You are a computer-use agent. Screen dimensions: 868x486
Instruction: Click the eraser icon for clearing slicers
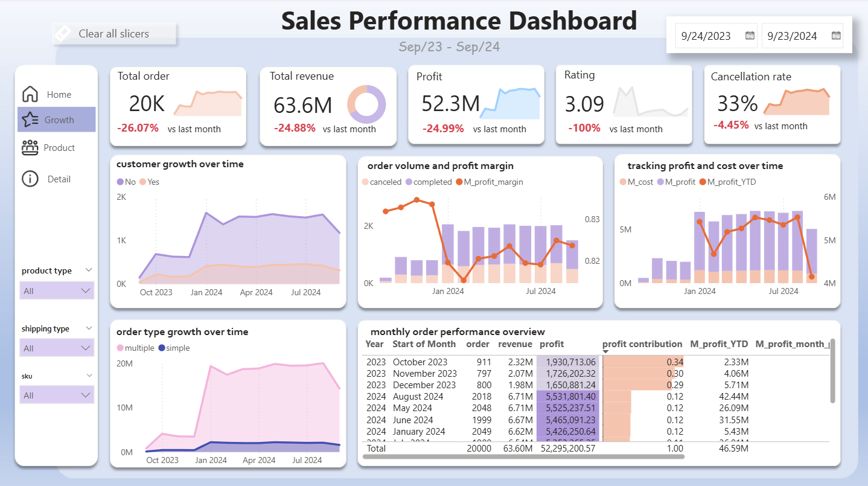[x=63, y=34]
